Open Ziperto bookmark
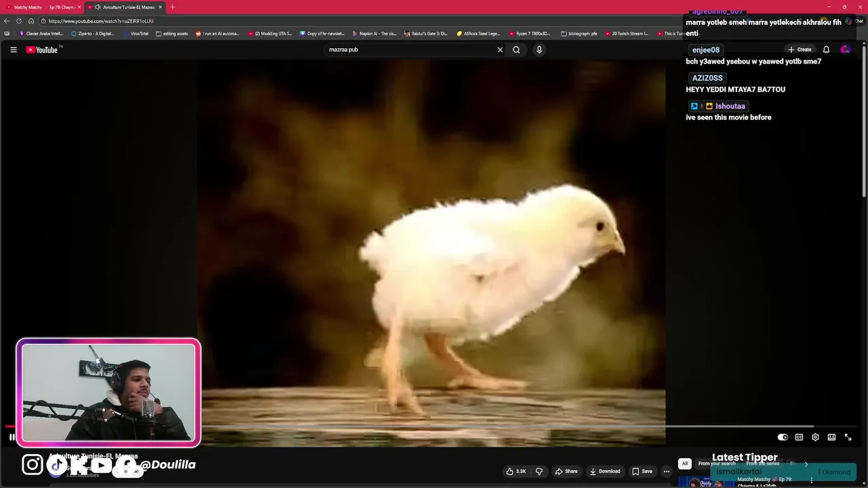 click(93, 33)
